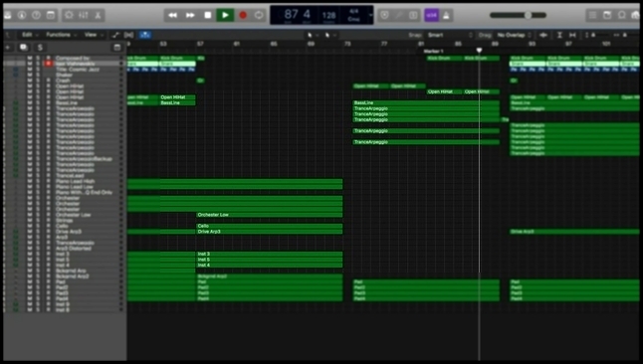
Task: Toggle Show Automation icon
Action: click(x=115, y=35)
